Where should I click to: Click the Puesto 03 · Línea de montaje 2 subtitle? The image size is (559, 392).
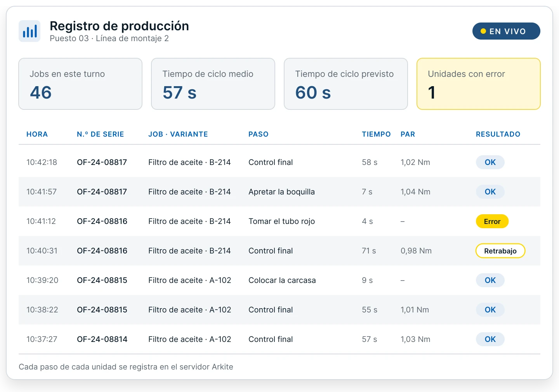tap(109, 38)
